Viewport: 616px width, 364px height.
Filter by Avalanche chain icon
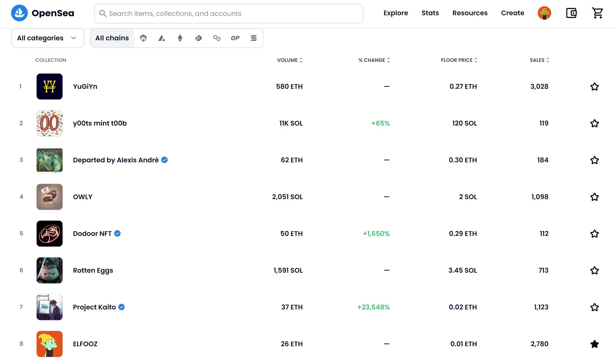click(162, 38)
